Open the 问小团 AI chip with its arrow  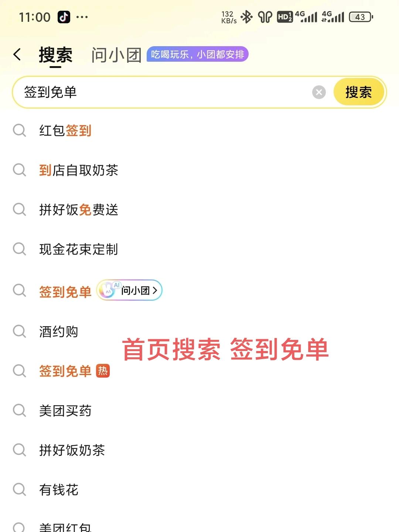pyautogui.click(x=130, y=290)
